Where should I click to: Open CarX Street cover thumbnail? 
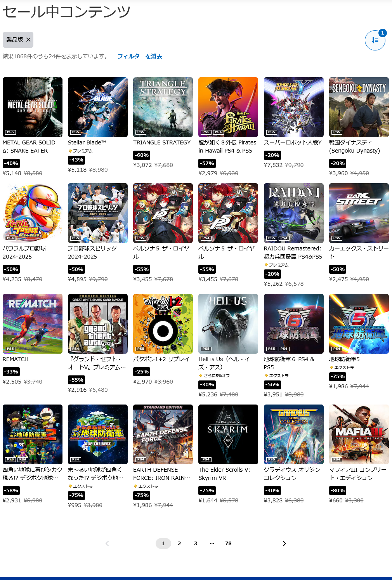[359, 213]
